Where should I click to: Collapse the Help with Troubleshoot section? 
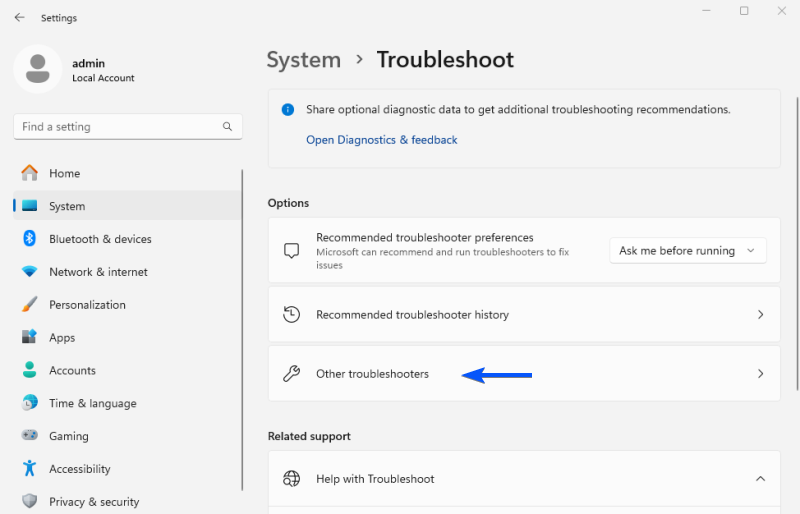pyautogui.click(x=760, y=479)
